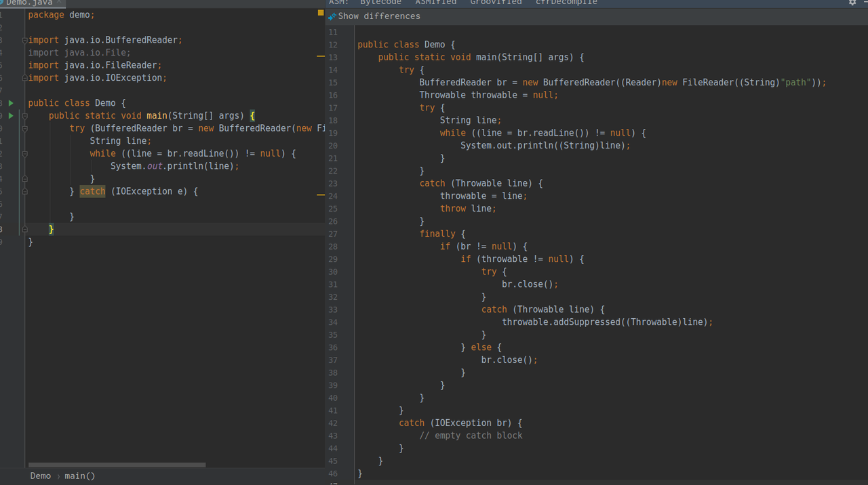Collapse the main method fold marker

(x=25, y=116)
